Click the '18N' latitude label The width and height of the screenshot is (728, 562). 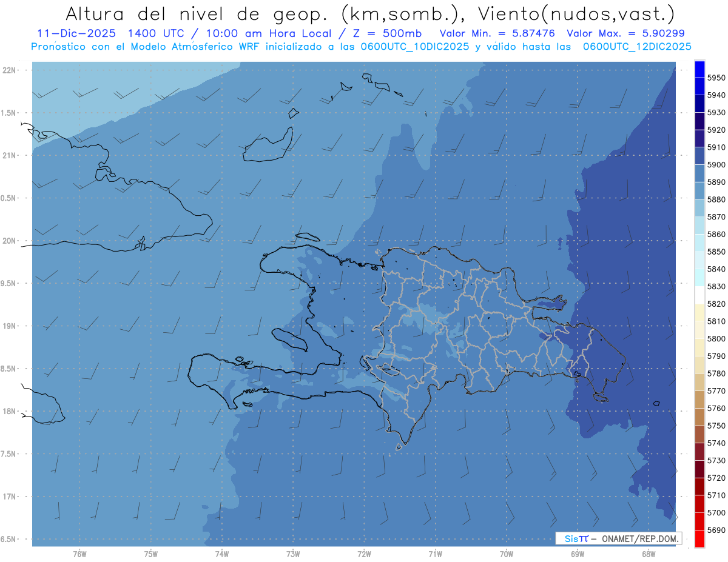[x=8, y=411]
